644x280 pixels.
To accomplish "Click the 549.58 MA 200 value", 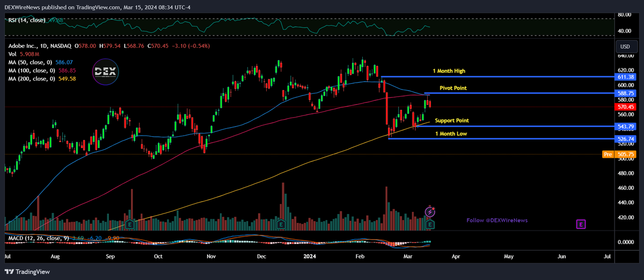I will click(x=68, y=79).
